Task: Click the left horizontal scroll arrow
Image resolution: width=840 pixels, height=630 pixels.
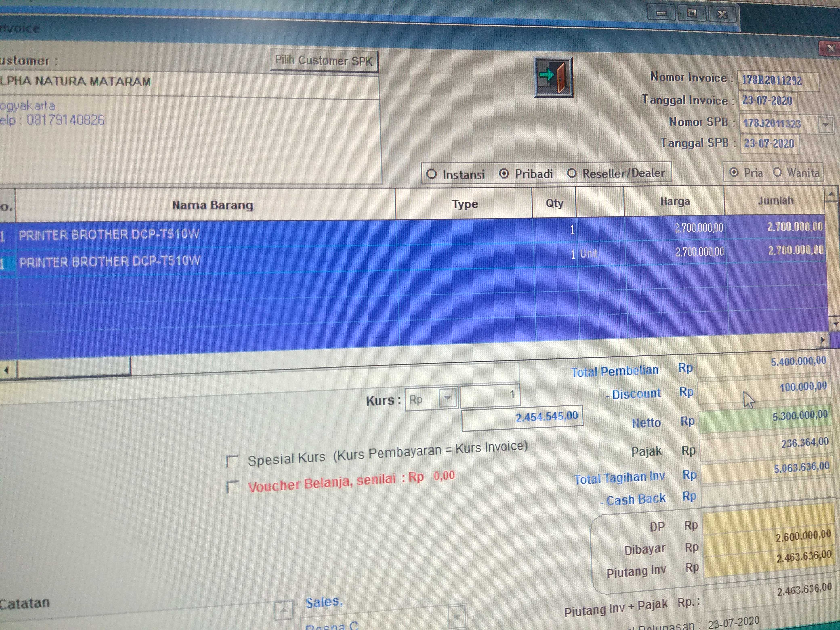Action: pos(6,370)
